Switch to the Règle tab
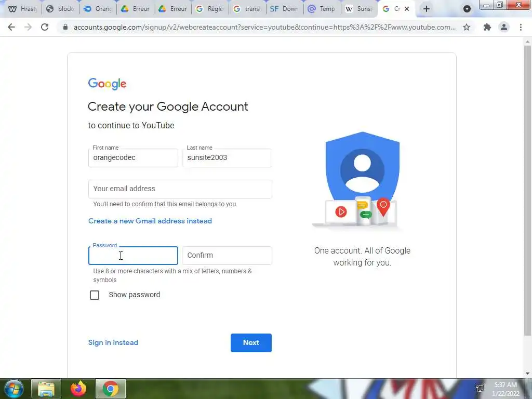 [x=210, y=9]
